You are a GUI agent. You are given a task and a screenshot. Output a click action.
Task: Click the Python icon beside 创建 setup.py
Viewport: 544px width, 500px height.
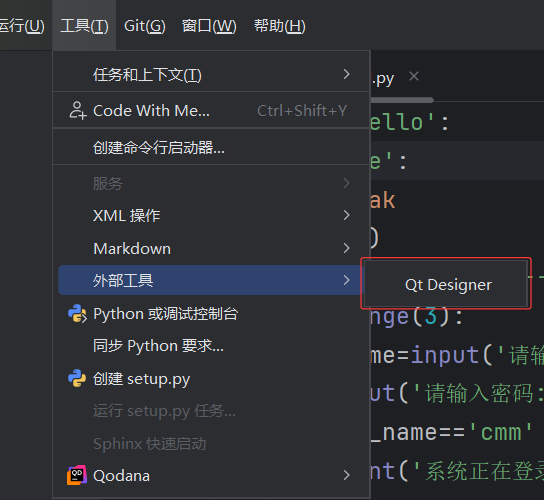(x=77, y=378)
